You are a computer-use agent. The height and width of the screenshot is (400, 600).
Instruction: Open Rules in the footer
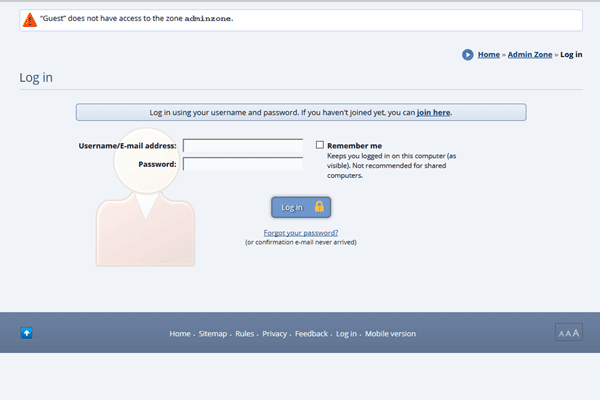245,334
